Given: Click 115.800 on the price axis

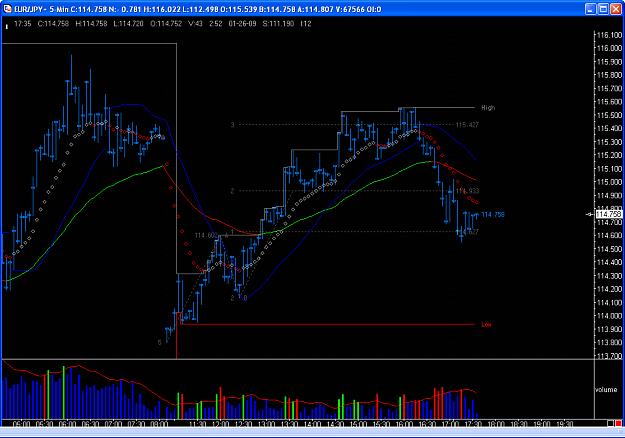Looking at the screenshot, I should pos(609,75).
